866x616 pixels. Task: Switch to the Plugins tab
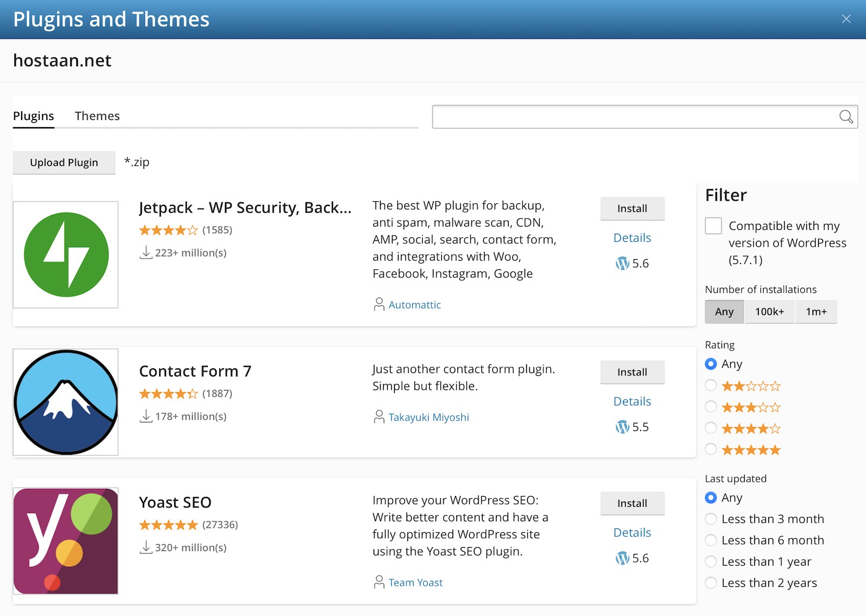[x=34, y=116]
